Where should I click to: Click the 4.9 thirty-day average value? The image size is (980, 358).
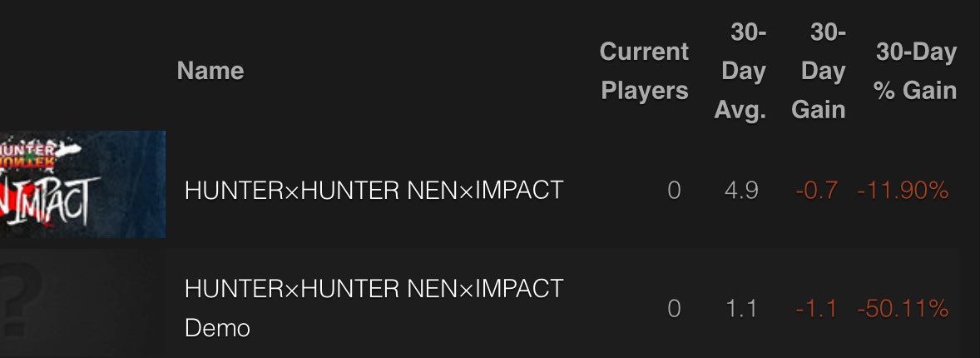740,191
